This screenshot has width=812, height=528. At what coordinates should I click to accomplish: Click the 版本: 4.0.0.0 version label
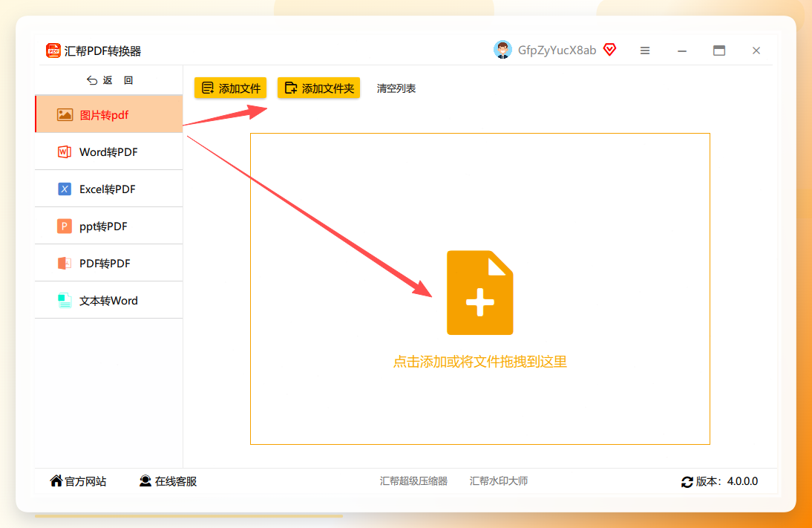click(727, 481)
